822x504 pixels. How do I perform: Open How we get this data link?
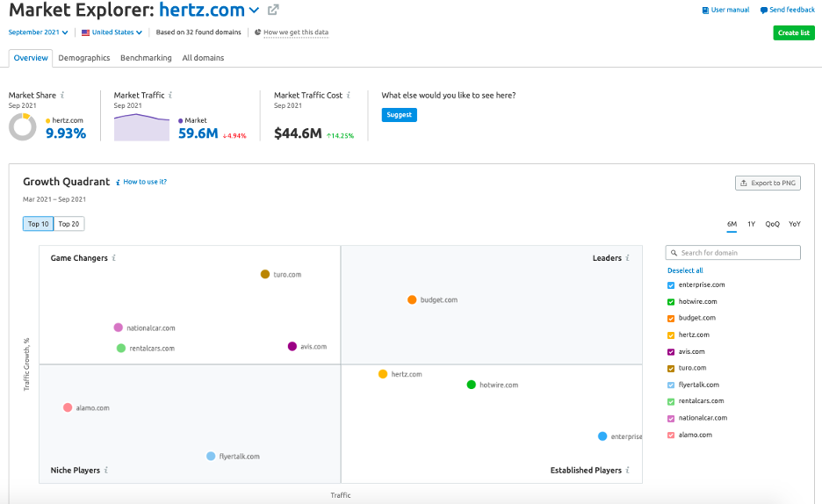(x=296, y=32)
